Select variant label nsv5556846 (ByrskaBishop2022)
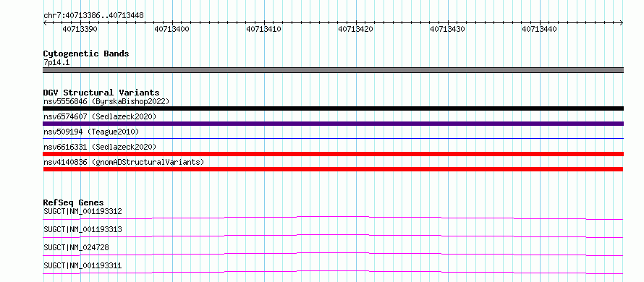 click(106, 101)
